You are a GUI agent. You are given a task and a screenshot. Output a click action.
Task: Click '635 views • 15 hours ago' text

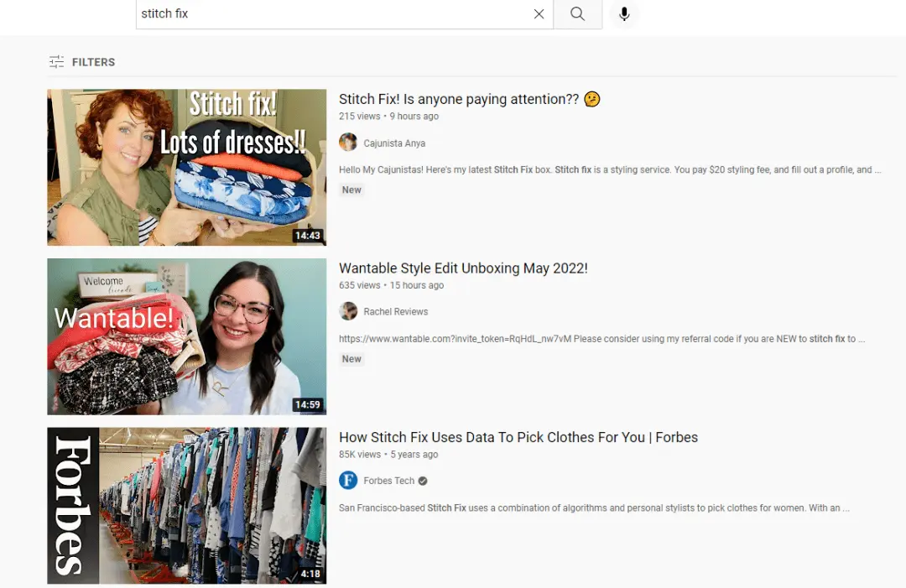point(391,285)
